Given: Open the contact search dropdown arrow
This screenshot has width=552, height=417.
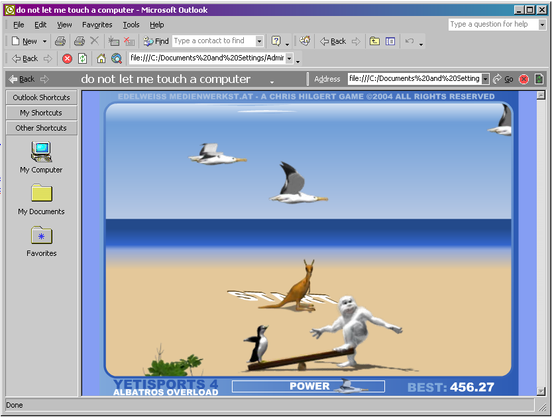Looking at the screenshot, I should coord(259,41).
